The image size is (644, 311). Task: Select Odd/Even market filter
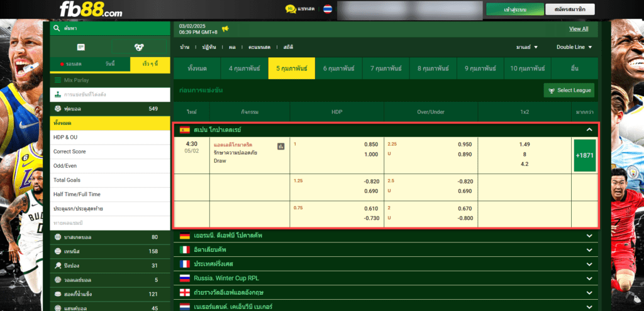click(110, 166)
